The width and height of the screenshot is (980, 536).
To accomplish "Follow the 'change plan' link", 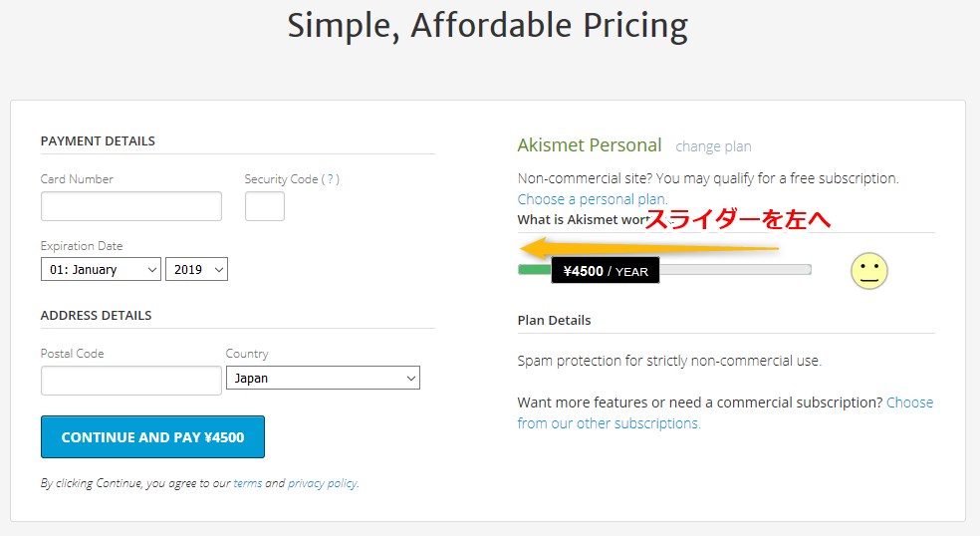I will 713,146.
